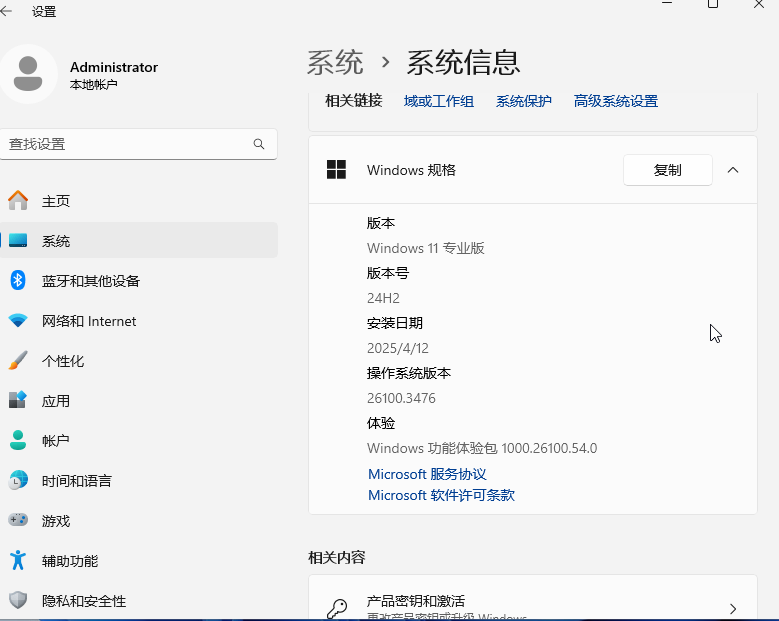Click the Apps (应用) sidebar icon
Image resolution: width=779 pixels, height=621 pixels.
coord(18,401)
